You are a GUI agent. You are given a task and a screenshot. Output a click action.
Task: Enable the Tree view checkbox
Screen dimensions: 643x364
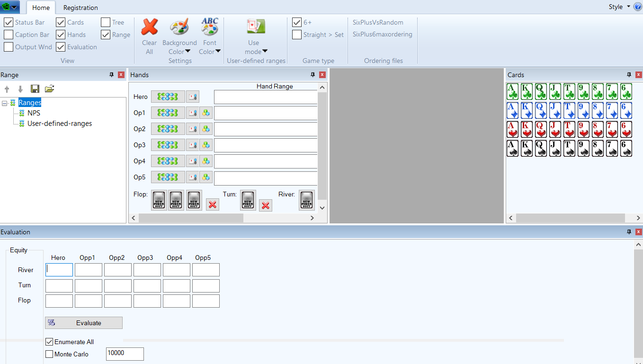click(106, 22)
